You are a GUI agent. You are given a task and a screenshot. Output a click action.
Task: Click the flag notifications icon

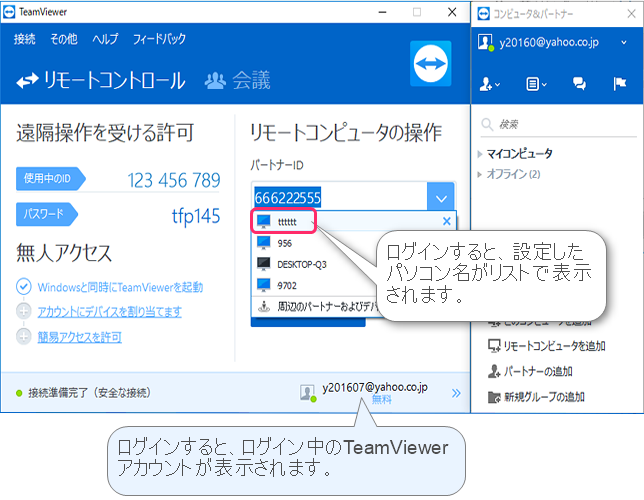tap(620, 84)
